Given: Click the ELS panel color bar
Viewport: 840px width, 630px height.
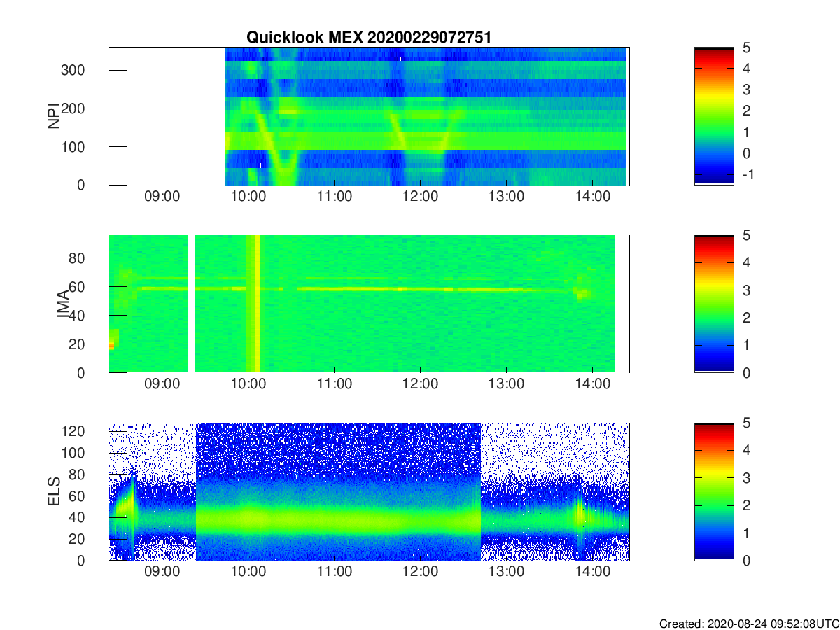Looking at the screenshot, I should coord(714,491).
